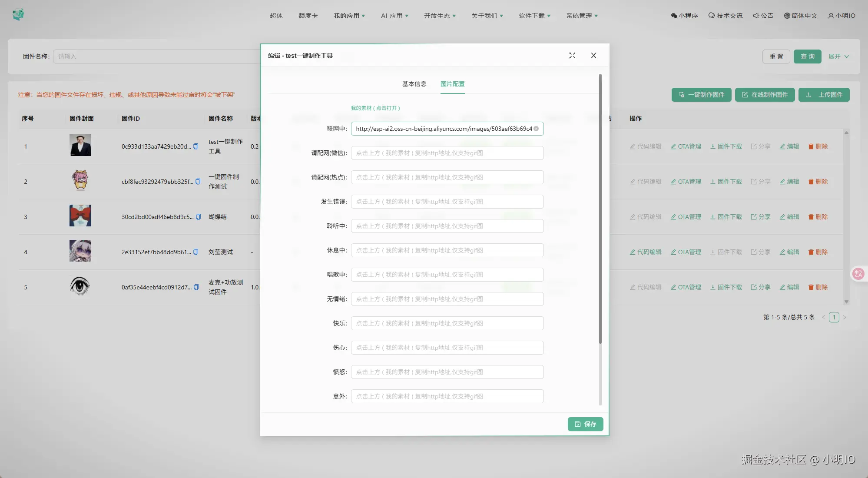
Task: Open 小程序 mini program link
Action: pyautogui.click(x=685, y=16)
